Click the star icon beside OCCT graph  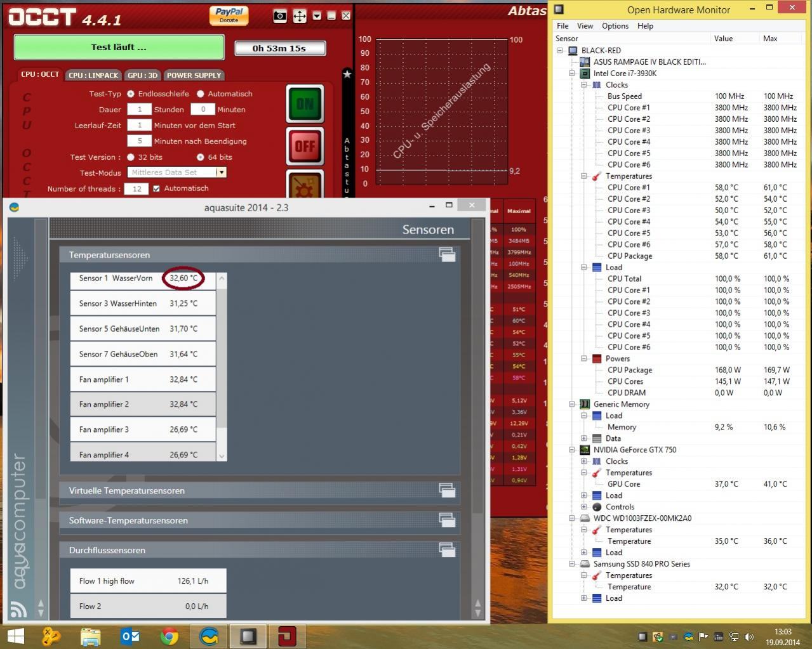347,74
